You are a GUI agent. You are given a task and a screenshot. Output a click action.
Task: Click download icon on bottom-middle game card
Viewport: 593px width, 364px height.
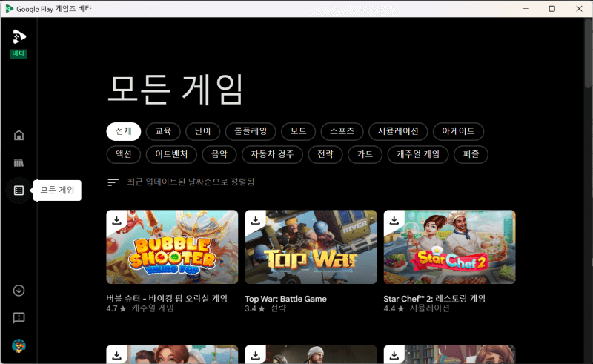[256, 355]
